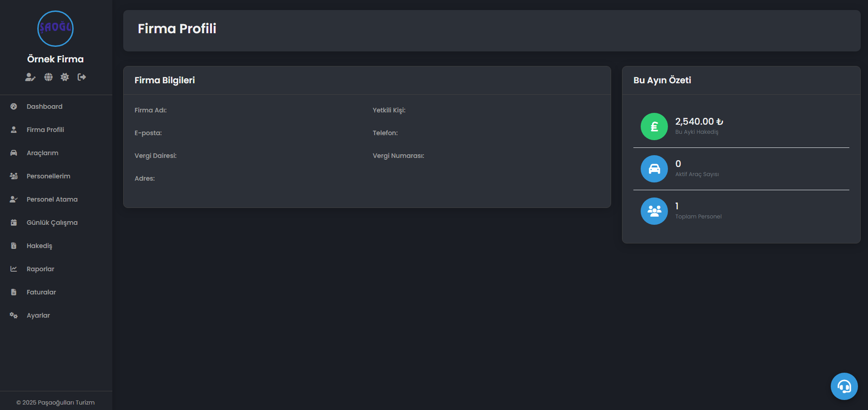Viewport: 868px width, 410px height.
Task: Open the support headset chat button
Action: coord(844,386)
